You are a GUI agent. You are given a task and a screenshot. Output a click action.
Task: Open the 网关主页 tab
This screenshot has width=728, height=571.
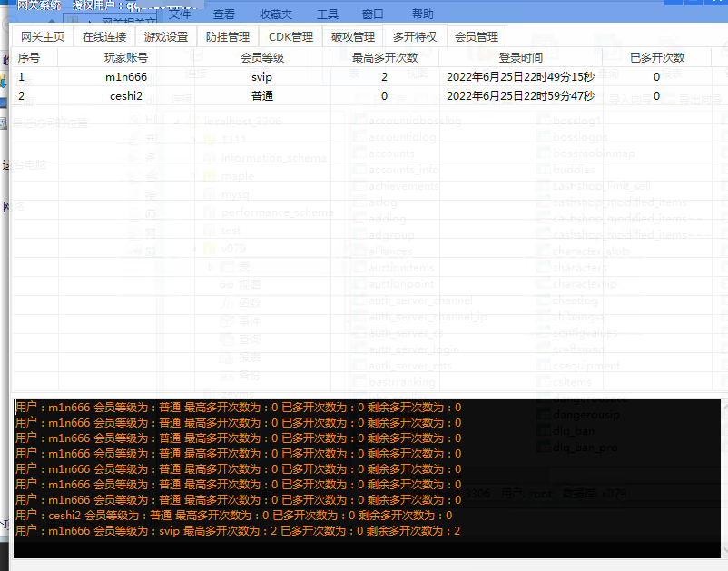tap(43, 36)
